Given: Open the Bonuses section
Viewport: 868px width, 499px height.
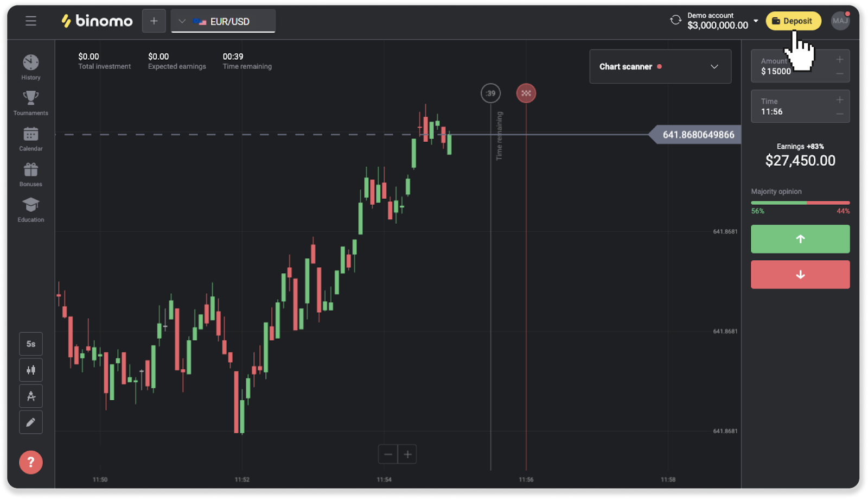Looking at the screenshot, I should 31,174.
